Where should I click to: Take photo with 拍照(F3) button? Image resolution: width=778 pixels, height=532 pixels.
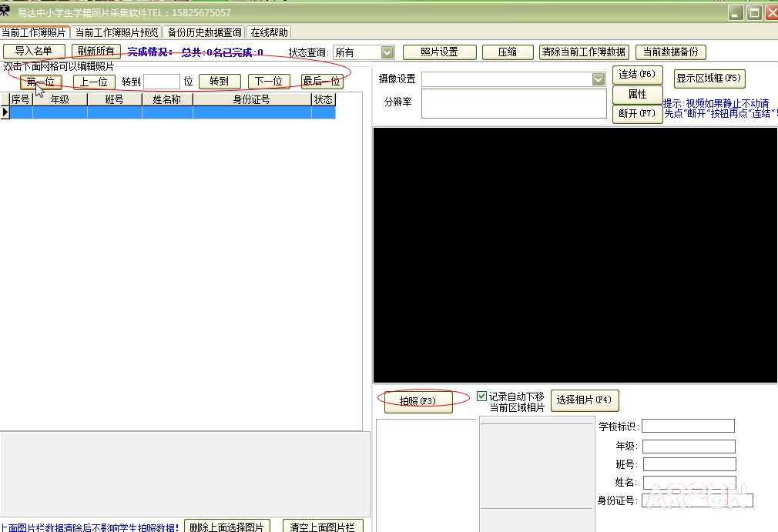(x=418, y=401)
